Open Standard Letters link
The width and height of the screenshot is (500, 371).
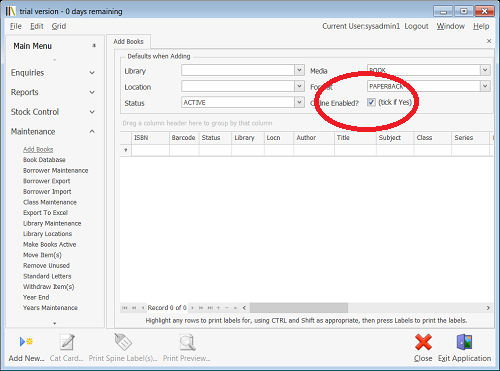[47, 276]
